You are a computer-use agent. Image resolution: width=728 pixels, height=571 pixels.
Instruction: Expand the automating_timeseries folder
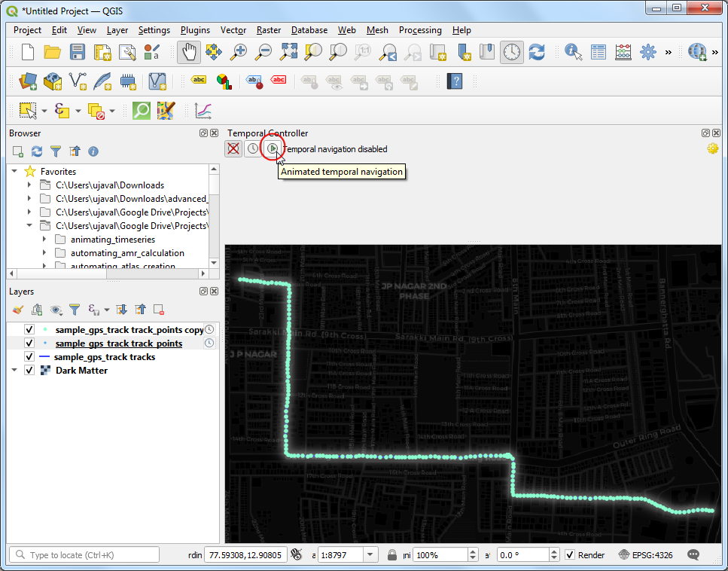click(44, 240)
